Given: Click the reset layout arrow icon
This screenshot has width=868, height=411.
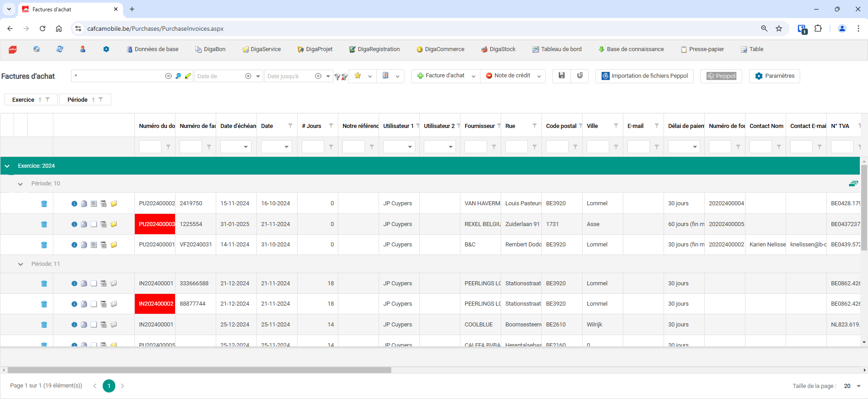Looking at the screenshot, I should [x=580, y=76].
